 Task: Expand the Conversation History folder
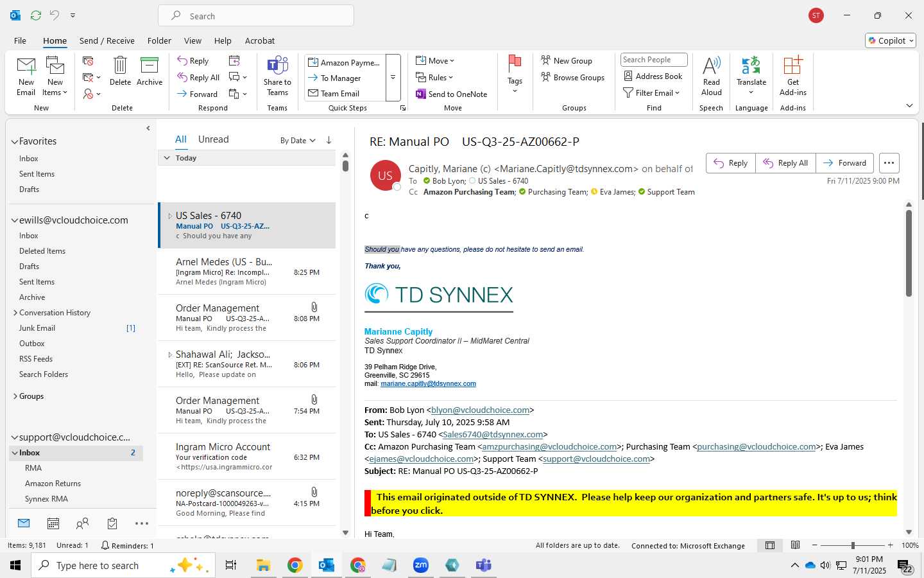(x=15, y=313)
